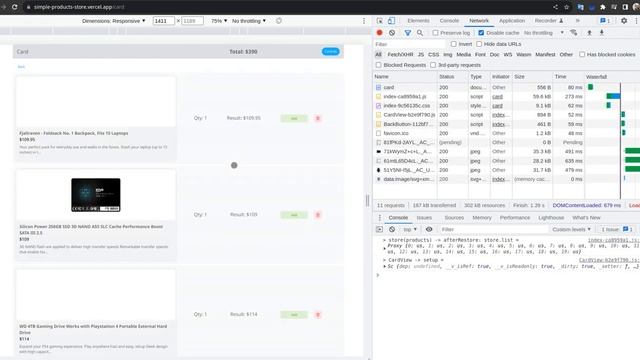
Task: Switch to the top Console tab
Action: (449, 20)
